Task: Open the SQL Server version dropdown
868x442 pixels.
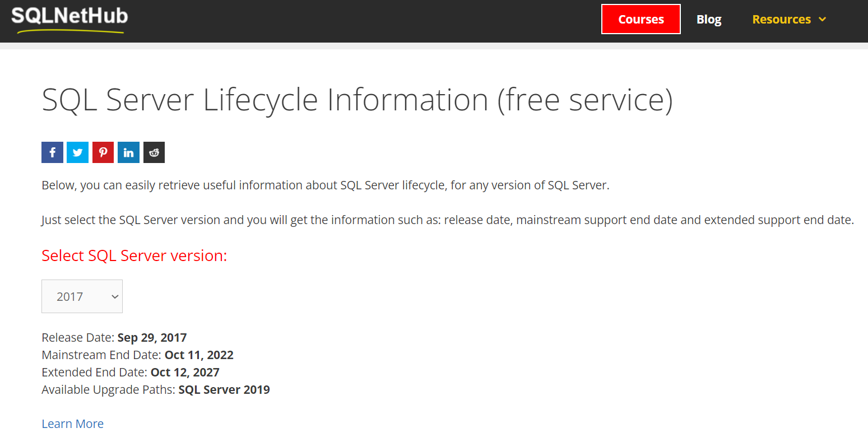Action: point(82,296)
